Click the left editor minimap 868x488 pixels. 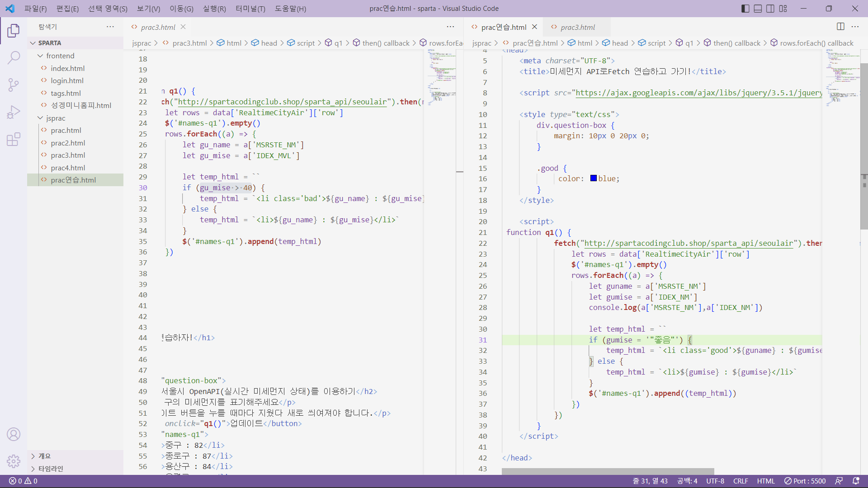click(442, 77)
